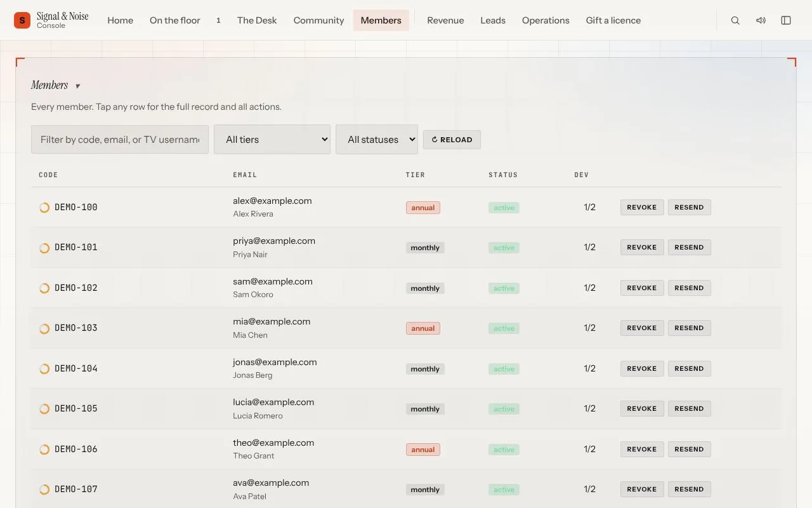Click the status ring icon for DEMO-100
812x508 pixels.
[x=44, y=208]
